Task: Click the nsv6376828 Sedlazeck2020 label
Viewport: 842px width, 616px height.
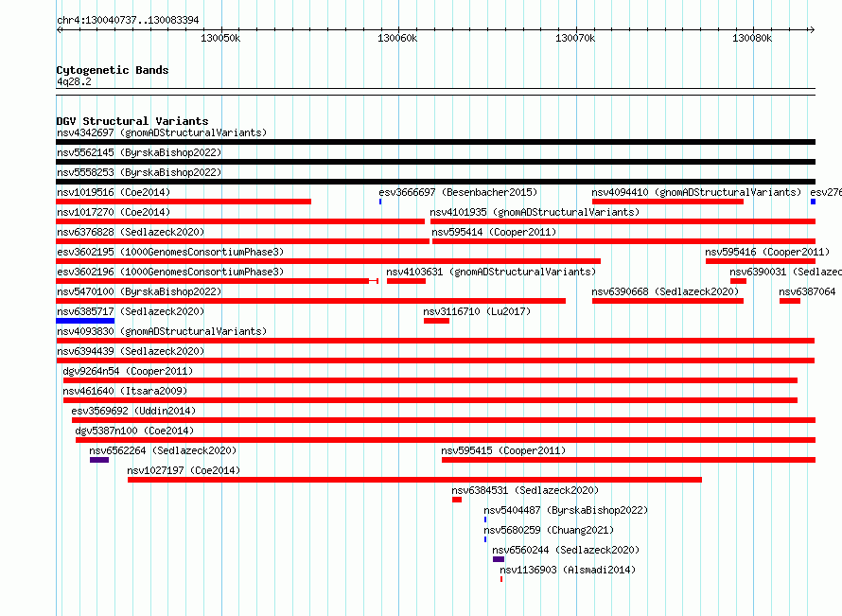Action: 131,232
